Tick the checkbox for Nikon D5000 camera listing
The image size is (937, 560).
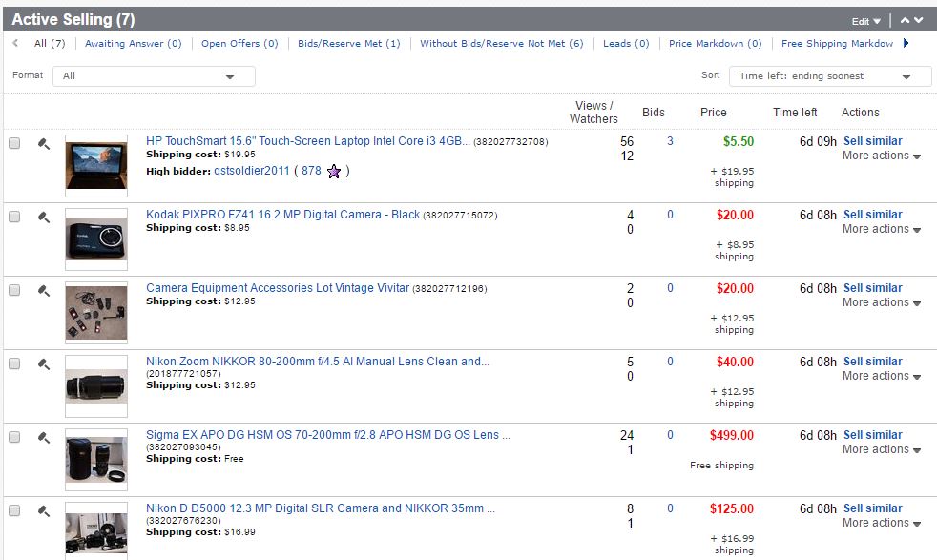pyautogui.click(x=14, y=510)
